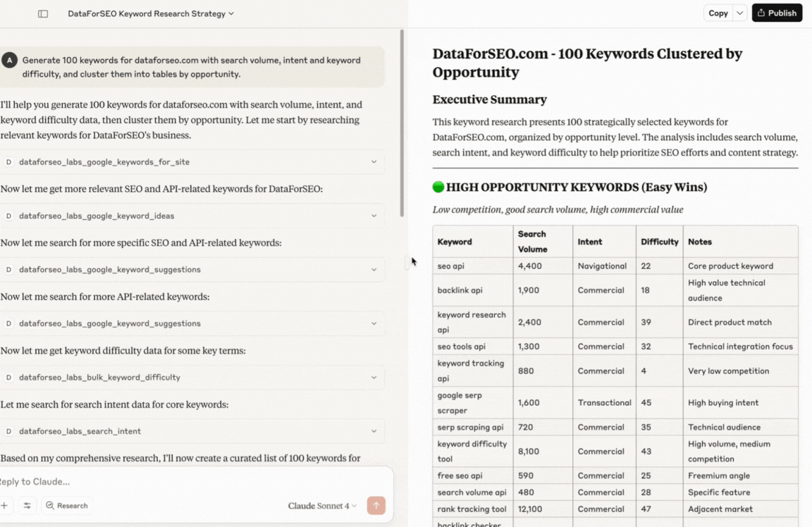Click the Search Volume column header

(543, 242)
